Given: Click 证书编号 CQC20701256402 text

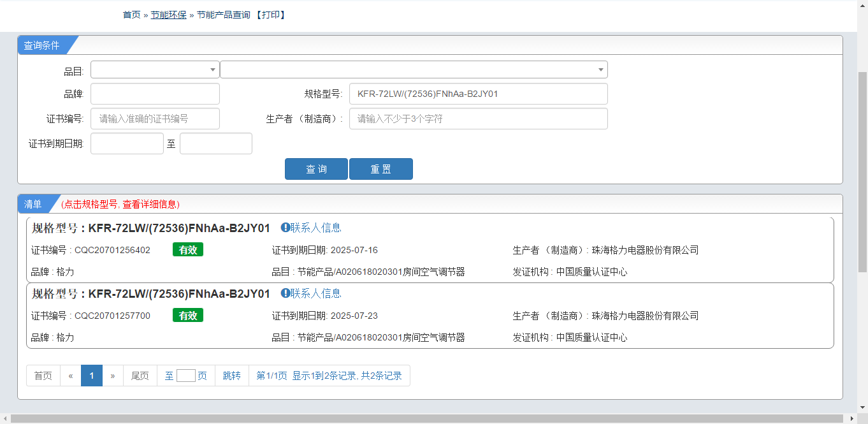Looking at the screenshot, I should (x=91, y=250).
